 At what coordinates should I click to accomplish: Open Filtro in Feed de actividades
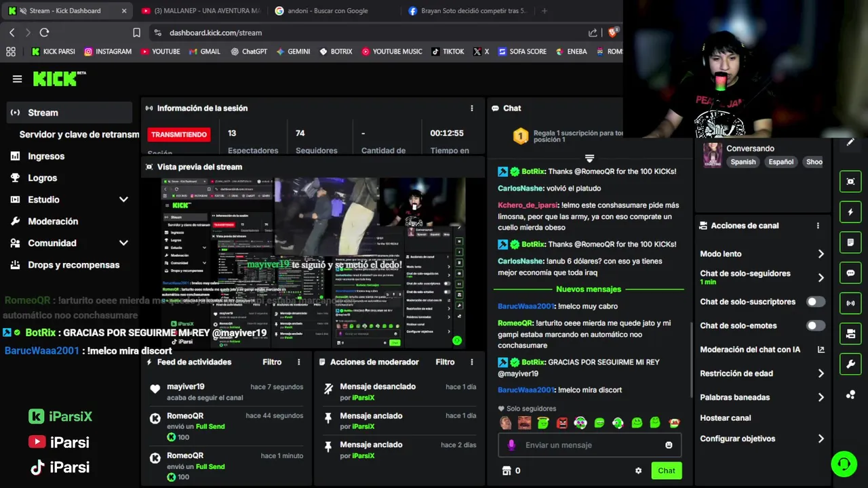272,362
